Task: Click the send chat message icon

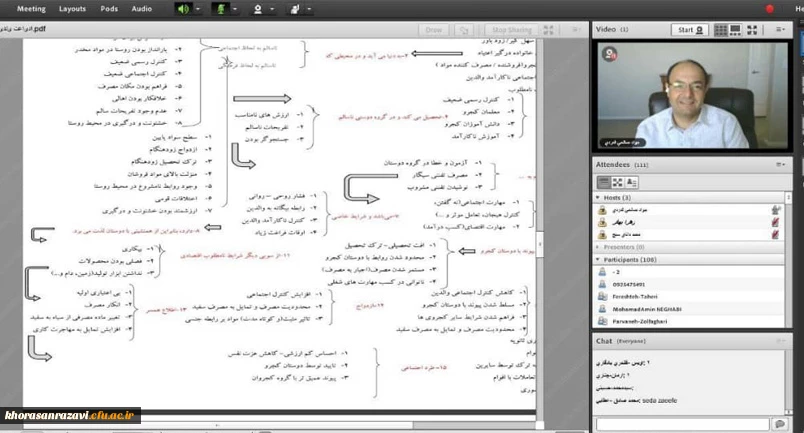Action: pyautogui.click(x=779, y=424)
